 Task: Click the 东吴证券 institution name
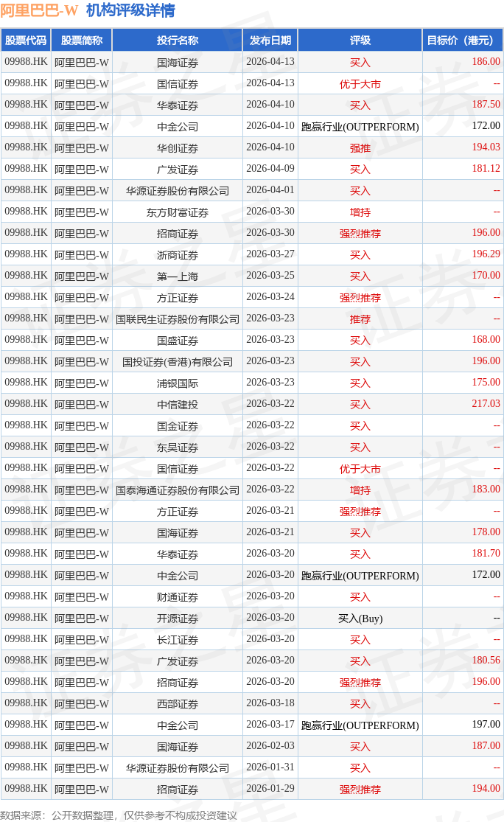(178, 447)
